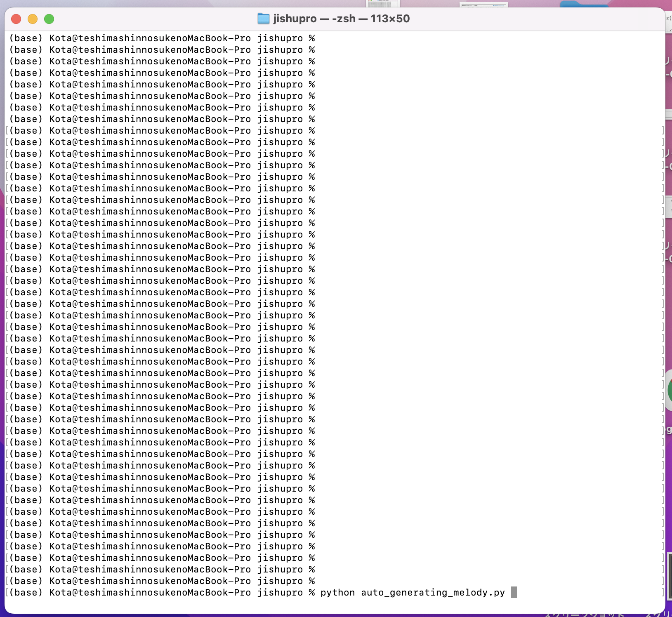Click the word "python" in the command line
This screenshot has width=672, height=617.
(337, 593)
